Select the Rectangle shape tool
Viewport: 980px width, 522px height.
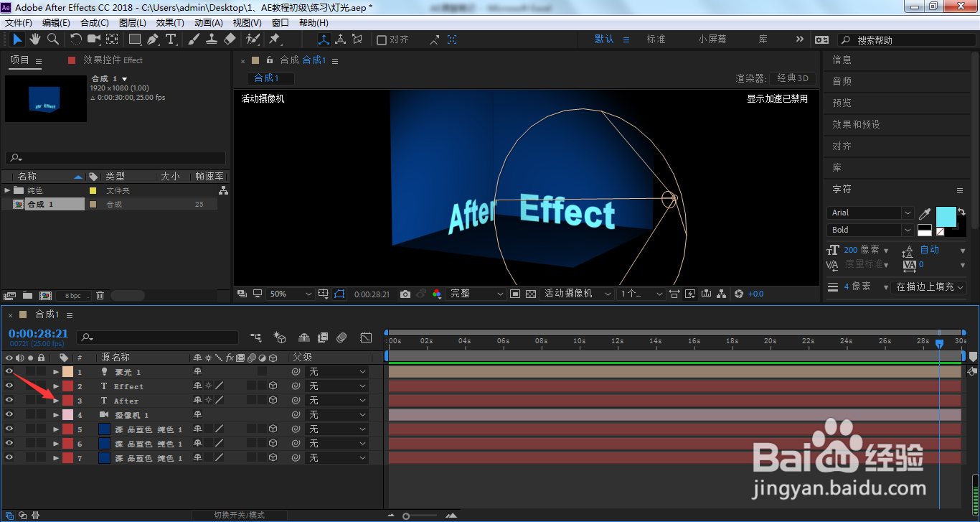(135, 39)
